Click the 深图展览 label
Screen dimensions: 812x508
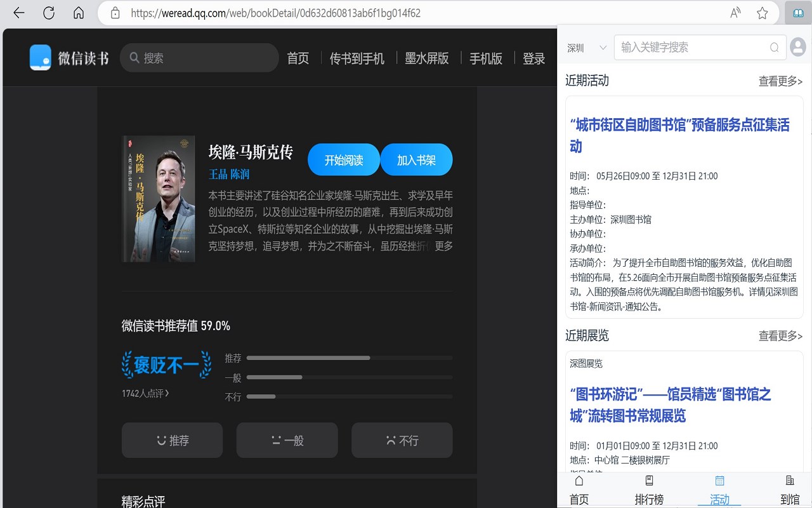pyautogui.click(x=586, y=364)
